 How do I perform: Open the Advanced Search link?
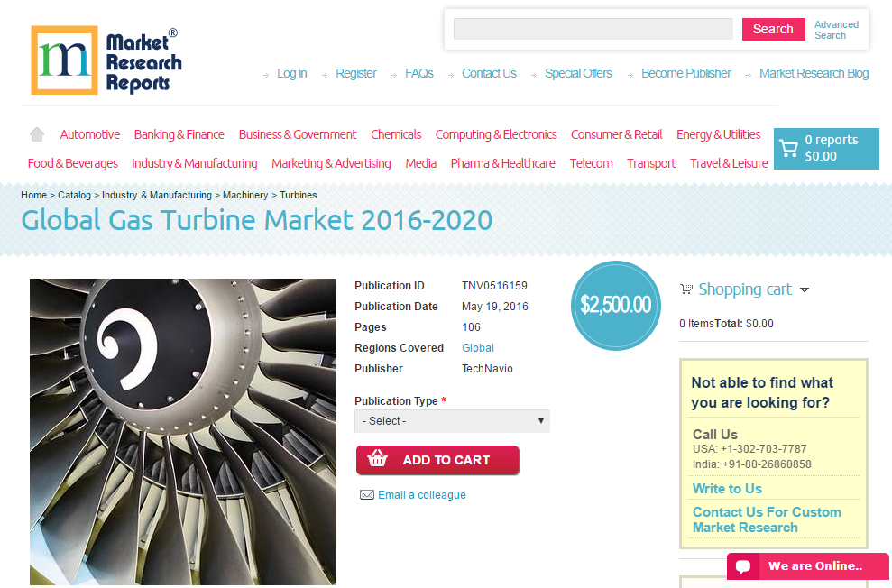tap(836, 30)
